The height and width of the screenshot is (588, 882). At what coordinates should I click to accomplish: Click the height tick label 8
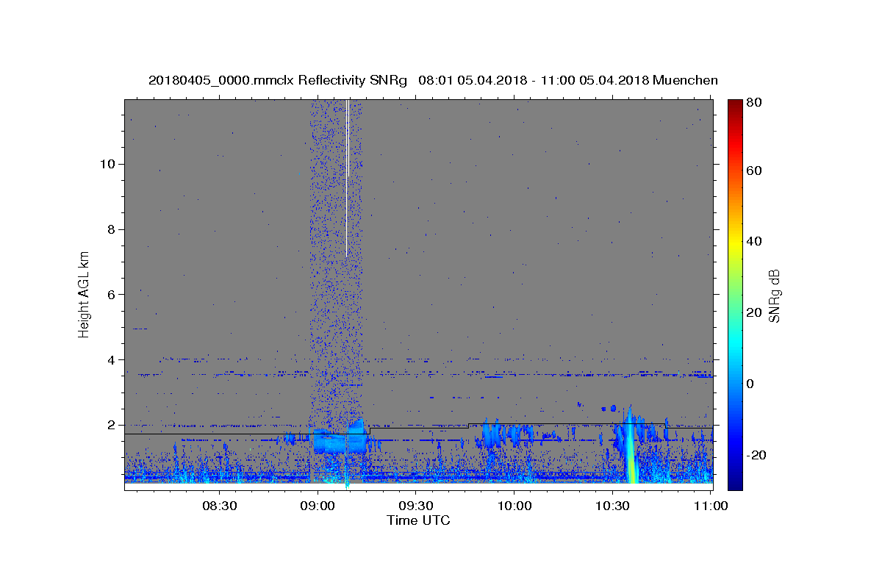point(110,229)
